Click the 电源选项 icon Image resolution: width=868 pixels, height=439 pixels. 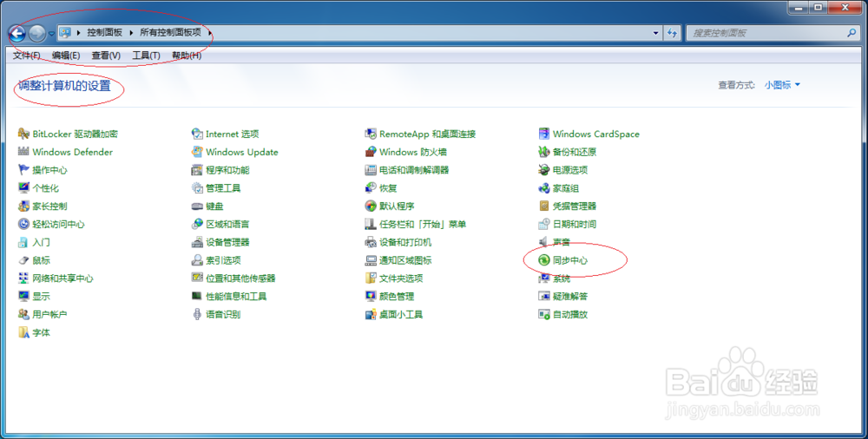tap(543, 170)
